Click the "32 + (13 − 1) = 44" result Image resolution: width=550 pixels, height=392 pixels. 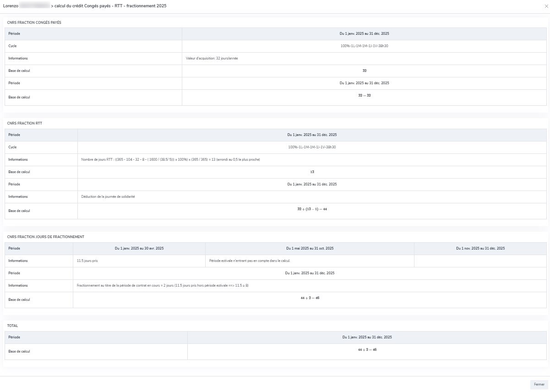[312, 209]
